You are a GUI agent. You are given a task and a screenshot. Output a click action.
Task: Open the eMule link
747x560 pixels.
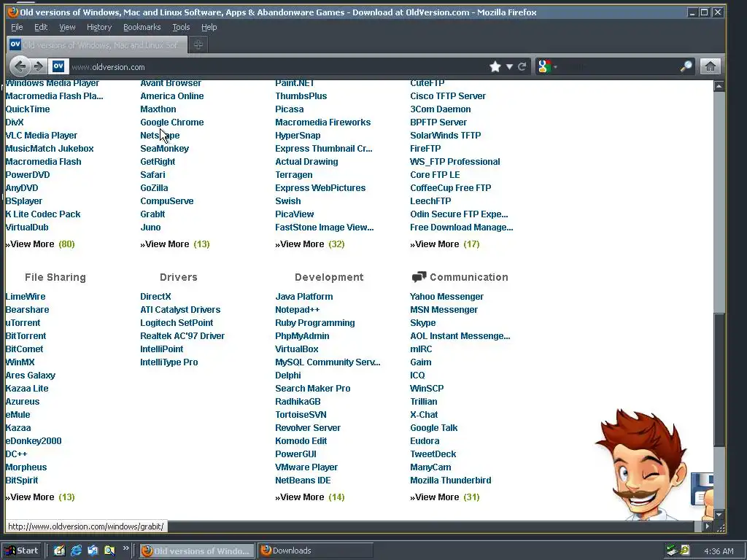(18, 415)
